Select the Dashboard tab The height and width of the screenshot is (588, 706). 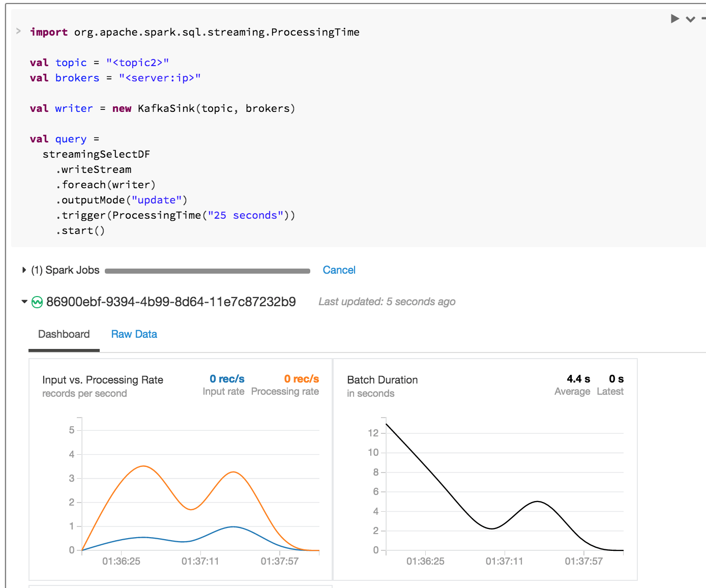[64, 334]
